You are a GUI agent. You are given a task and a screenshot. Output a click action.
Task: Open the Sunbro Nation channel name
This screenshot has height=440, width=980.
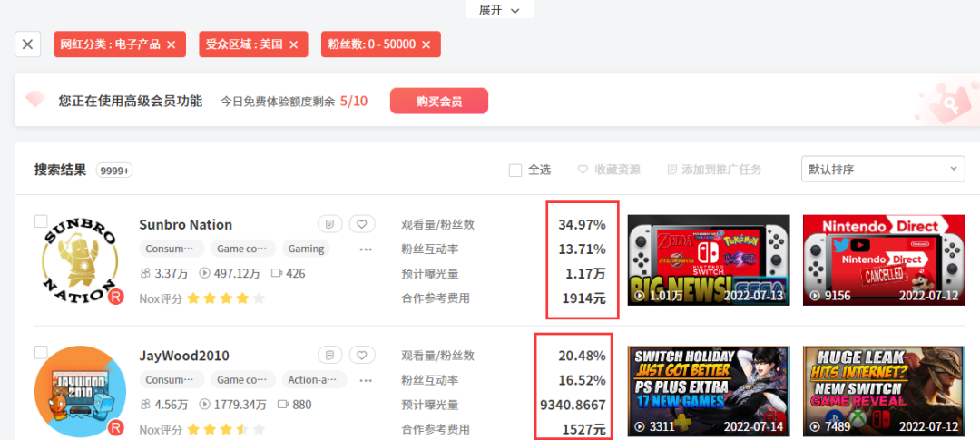click(186, 224)
